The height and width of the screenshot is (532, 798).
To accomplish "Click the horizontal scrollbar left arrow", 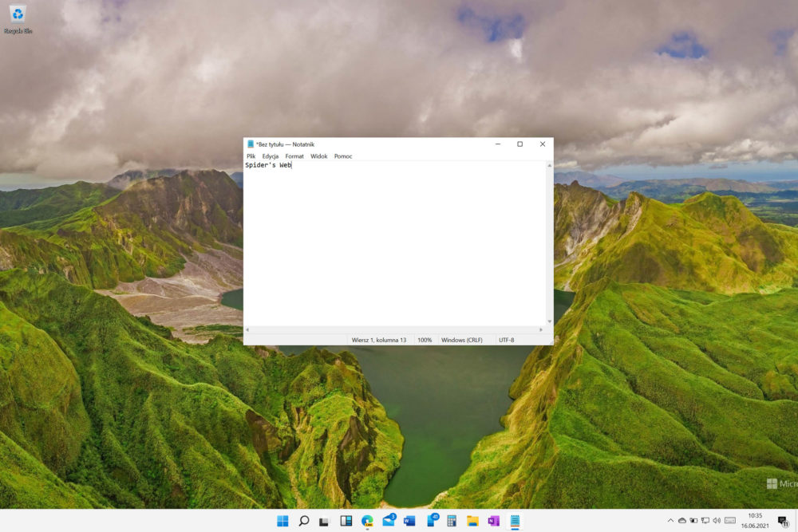I will pos(248,329).
